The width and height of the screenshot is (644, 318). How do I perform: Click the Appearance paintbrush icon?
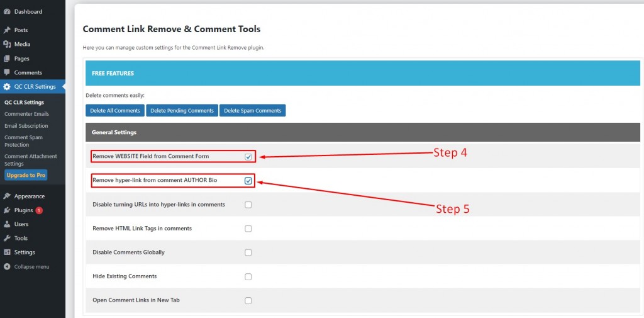pyautogui.click(x=7, y=196)
